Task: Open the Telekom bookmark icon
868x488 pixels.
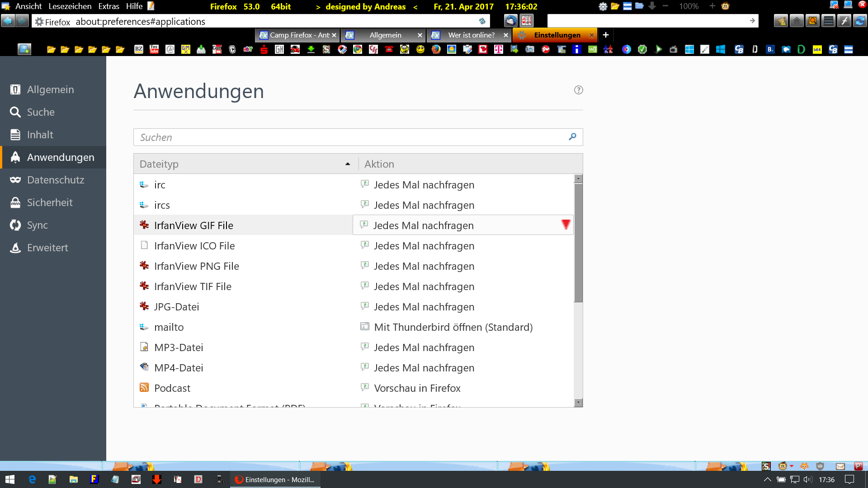Action: pos(499,49)
